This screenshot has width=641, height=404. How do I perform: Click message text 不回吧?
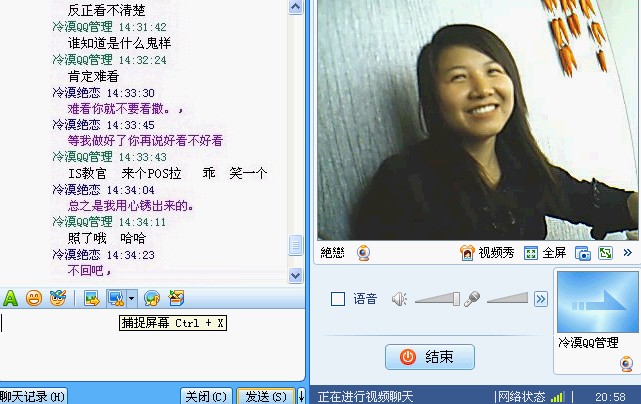[90, 270]
